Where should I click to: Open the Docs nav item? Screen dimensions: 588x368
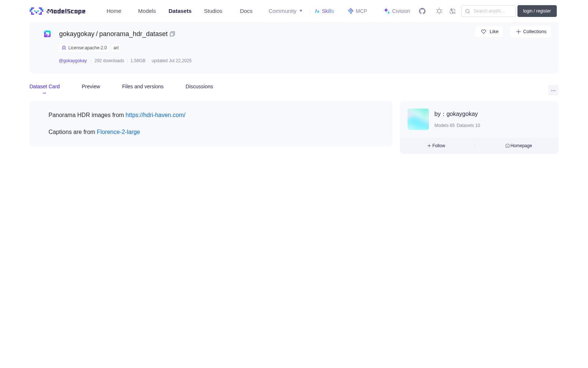pos(246,11)
